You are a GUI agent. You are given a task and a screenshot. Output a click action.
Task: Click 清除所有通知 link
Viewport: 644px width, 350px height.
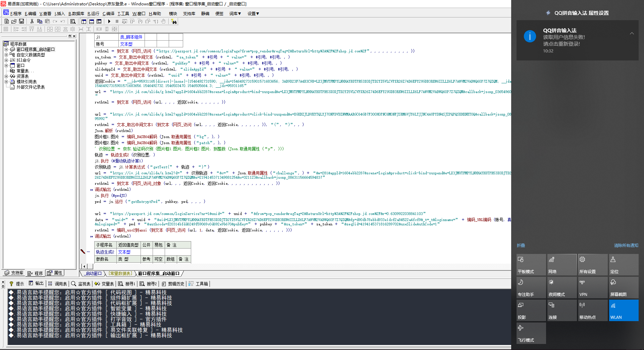[626, 246]
